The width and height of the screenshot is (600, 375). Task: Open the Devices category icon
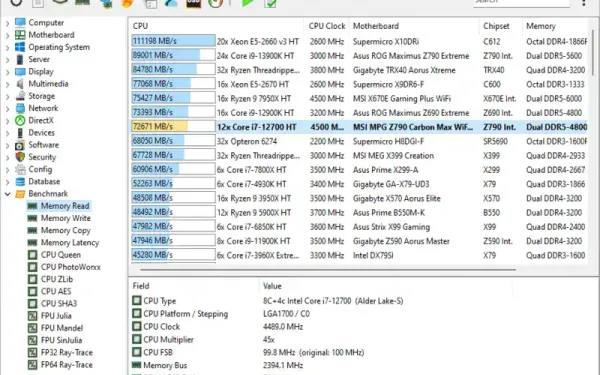pos(20,133)
